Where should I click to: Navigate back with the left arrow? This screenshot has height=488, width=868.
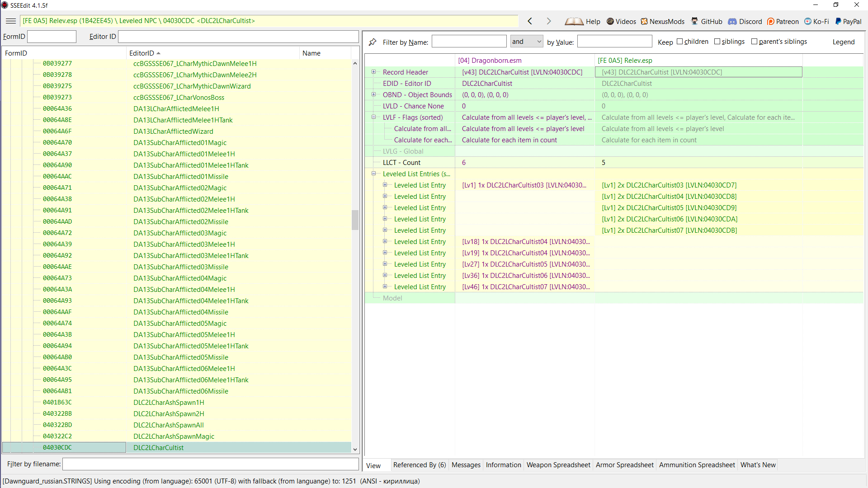(530, 21)
